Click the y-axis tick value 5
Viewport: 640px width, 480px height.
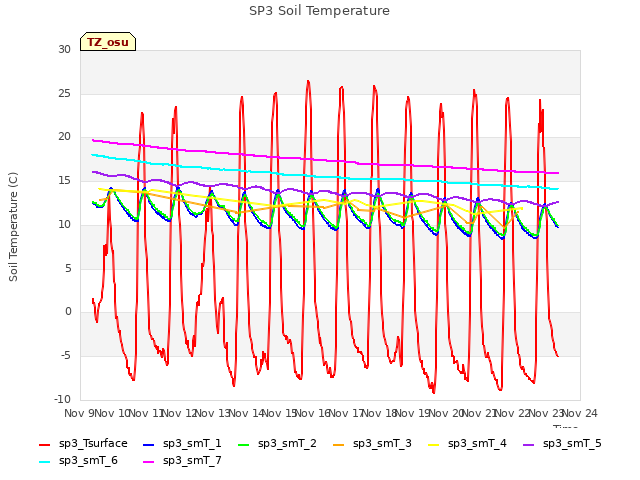(x=68, y=268)
